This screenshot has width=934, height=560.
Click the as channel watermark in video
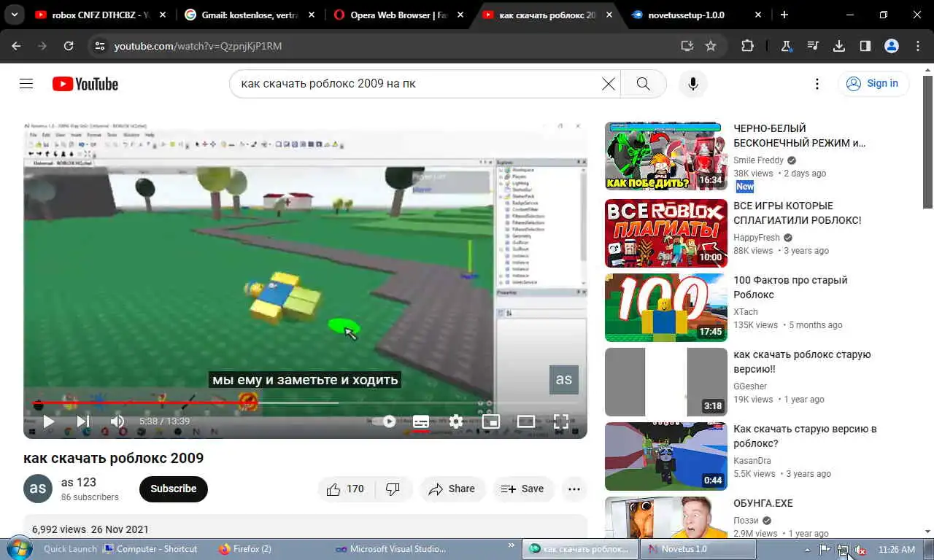pyautogui.click(x=564, y=380)
